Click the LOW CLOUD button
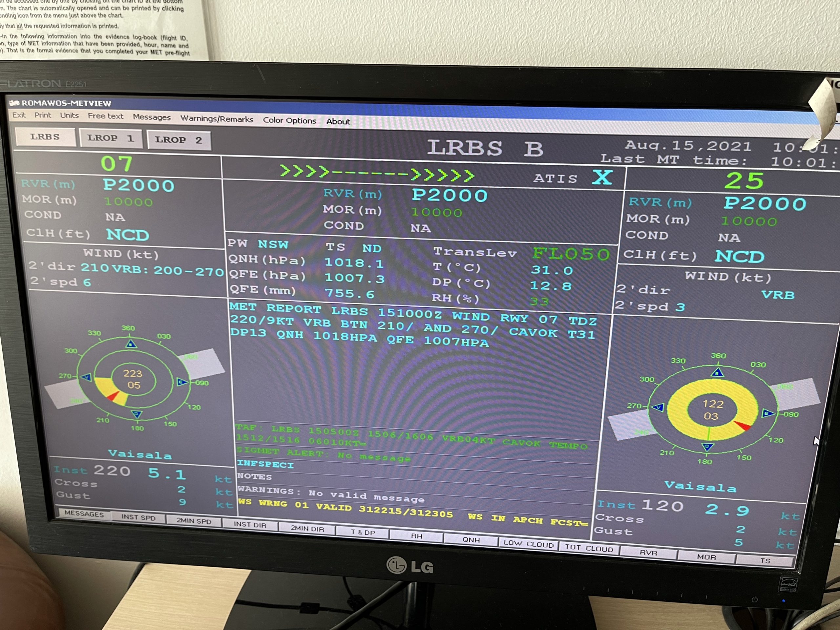The height and width of the screenshot is (630, 840). click(x=528, y=544)
